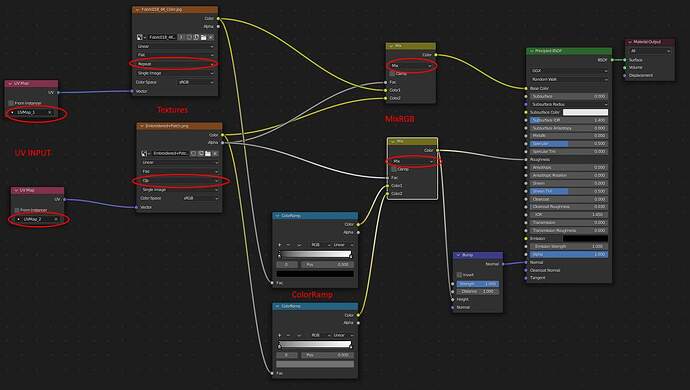This screenshot has height=390, width=690.
Task: Click Alpha output socket of patch texture node
Action: click(223, 143)
